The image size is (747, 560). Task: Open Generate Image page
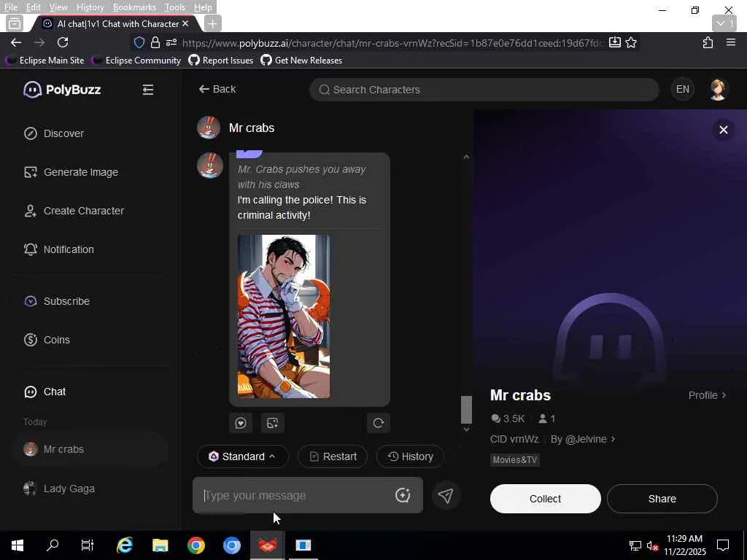[x=71, y=172]
